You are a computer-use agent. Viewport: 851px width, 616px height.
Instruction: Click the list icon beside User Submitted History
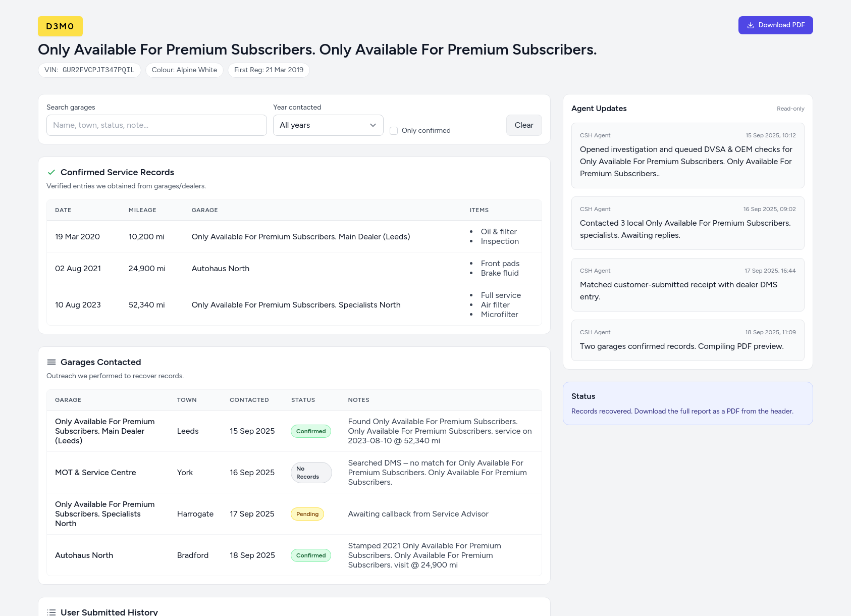[51, 612]
